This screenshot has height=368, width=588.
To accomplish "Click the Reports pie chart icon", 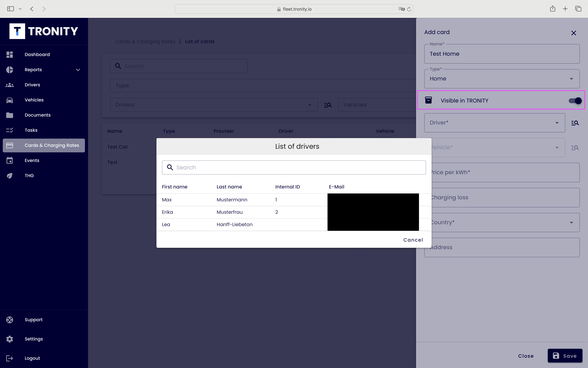I will click(x=9, y=70).
